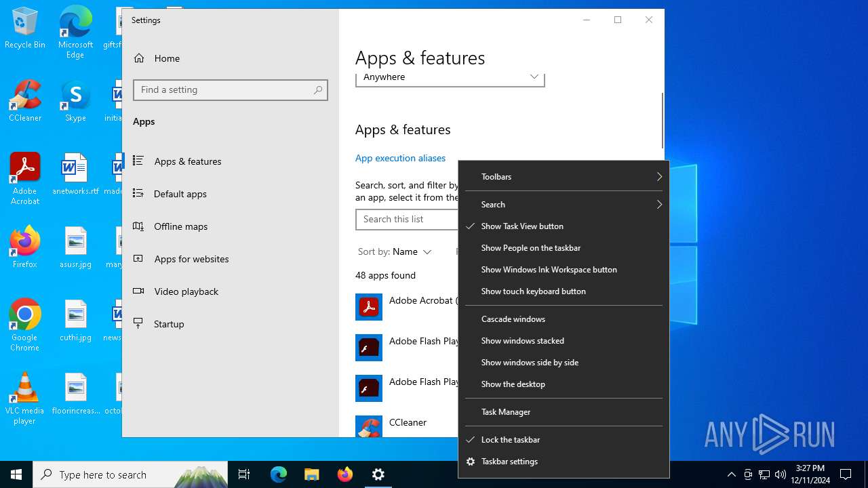This screenshot has width=868, height=488.
Task: Open Taskbar settings
Action: coord(564,462)
